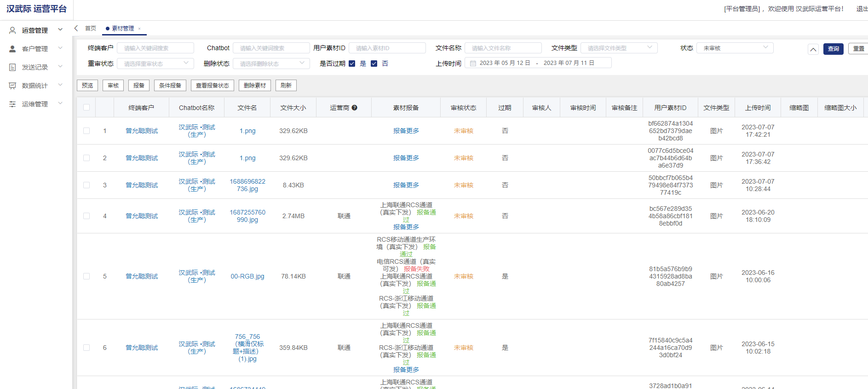The height and width of the screenshot is (389, 868).
Task: Expand the 运维管理 sidebar chevron
Action: [x=60, y=104]
